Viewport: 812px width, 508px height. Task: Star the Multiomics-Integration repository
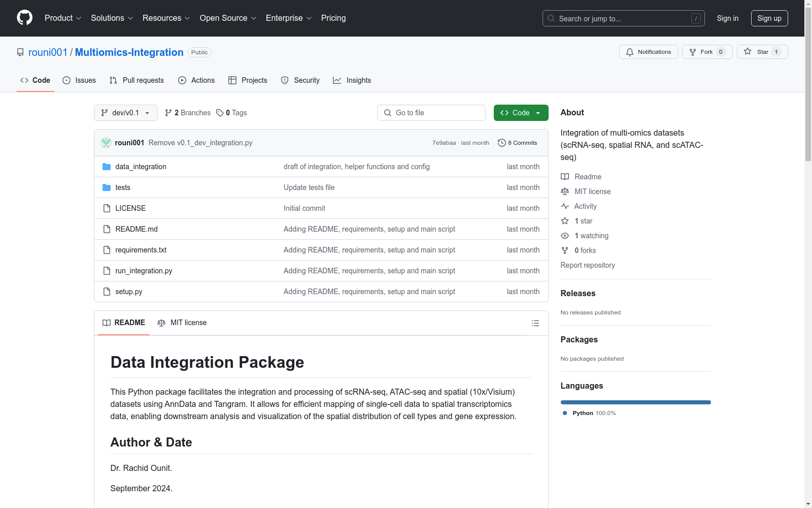pyautogui.click(x=762, y=52)
